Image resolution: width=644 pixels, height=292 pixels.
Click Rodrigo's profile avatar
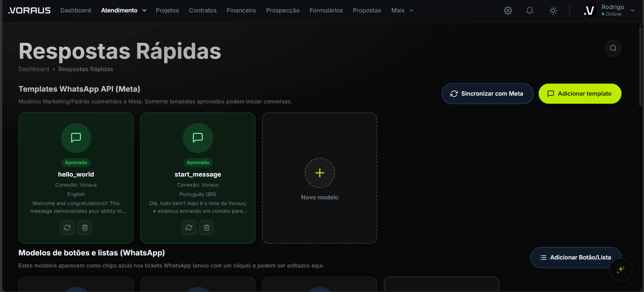pos(589,10)
